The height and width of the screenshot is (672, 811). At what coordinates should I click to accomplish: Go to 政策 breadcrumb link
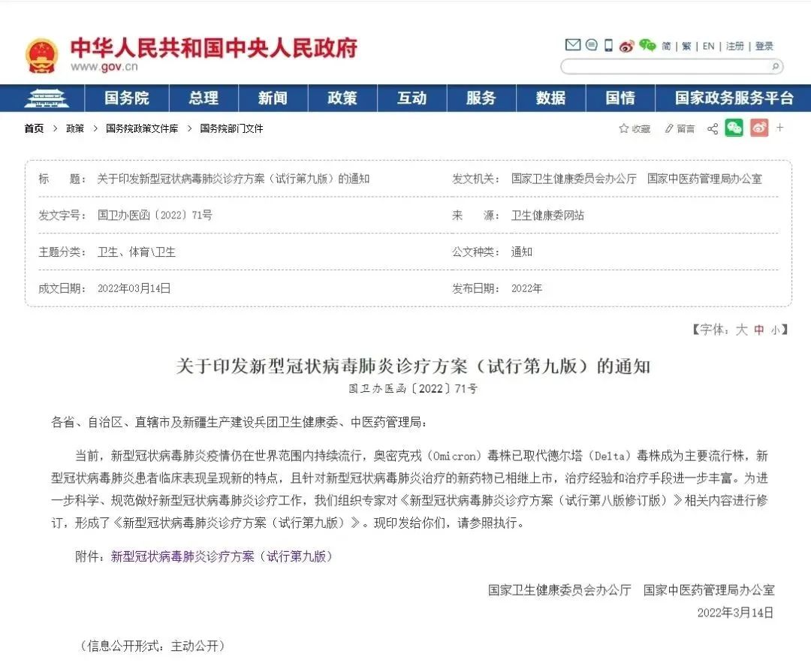(x=75, y=128)
